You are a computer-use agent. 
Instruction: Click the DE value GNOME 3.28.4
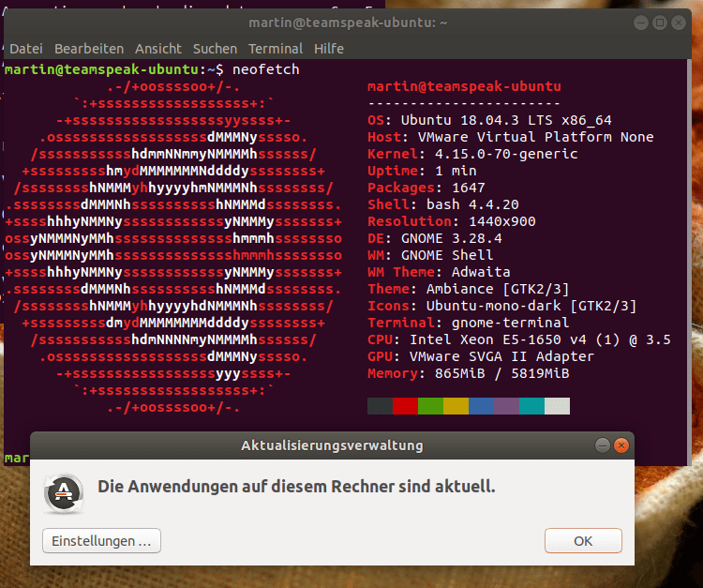[x=452, y=238]
